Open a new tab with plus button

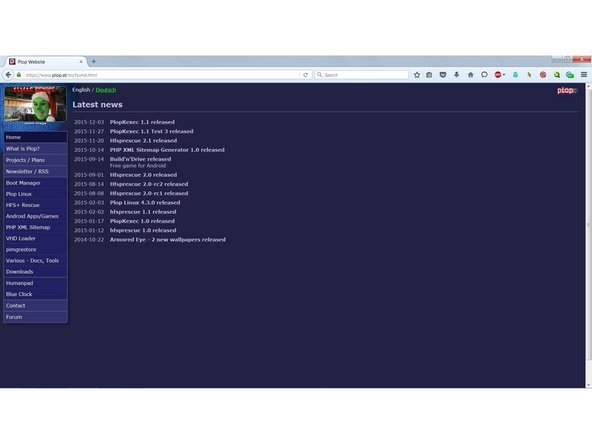pos(94,61)
